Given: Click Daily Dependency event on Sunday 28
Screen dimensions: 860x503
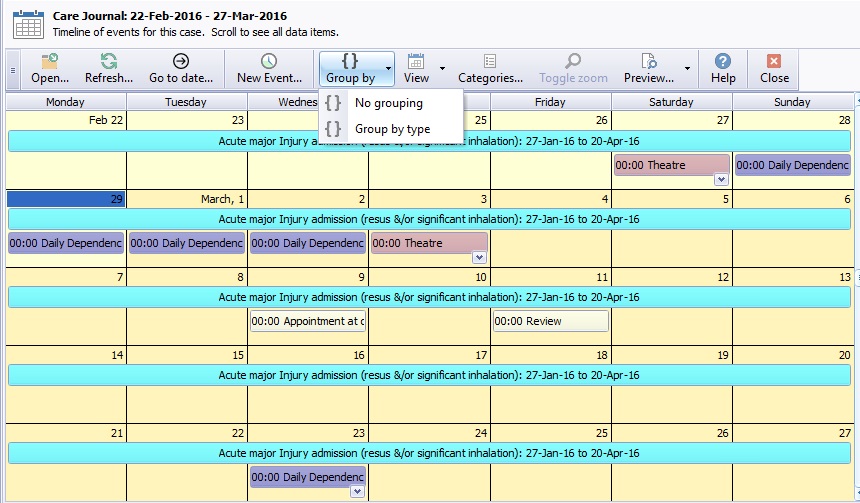Looking at the screenshot, I should click(x=792, y=165).
